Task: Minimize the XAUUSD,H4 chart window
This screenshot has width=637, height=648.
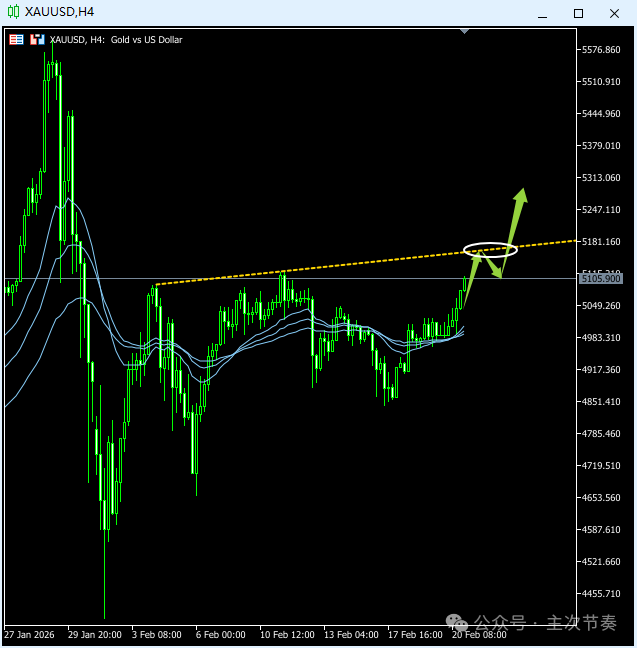Action: pos(542,14)
